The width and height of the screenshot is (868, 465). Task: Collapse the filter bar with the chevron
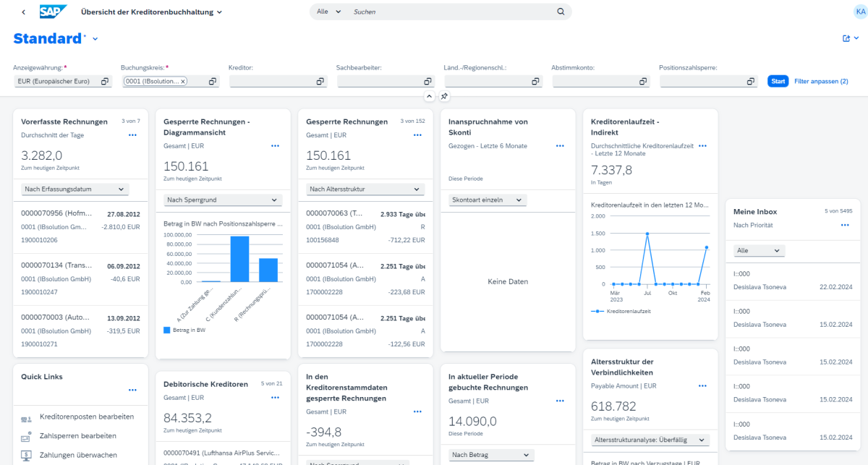430,95
